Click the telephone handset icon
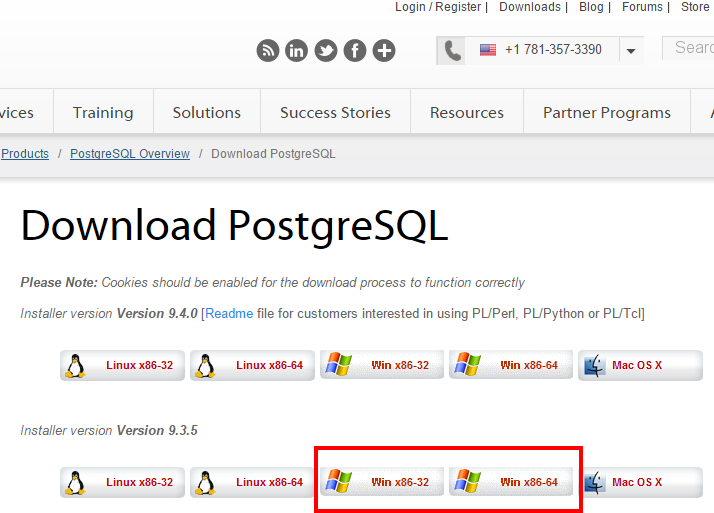714x513 pixels. [451, 51]
